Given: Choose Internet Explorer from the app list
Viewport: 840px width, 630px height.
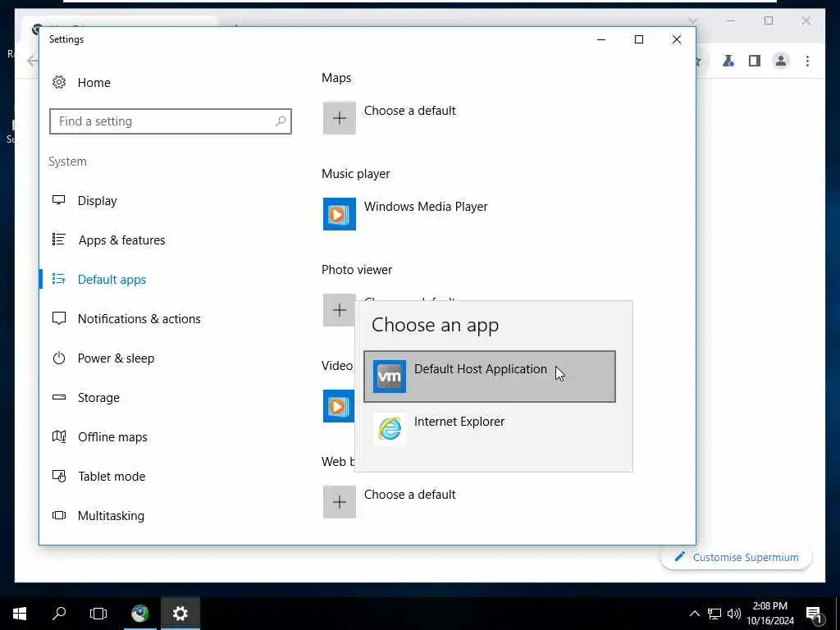Looking at the screenshot, I should coord(490,429).
